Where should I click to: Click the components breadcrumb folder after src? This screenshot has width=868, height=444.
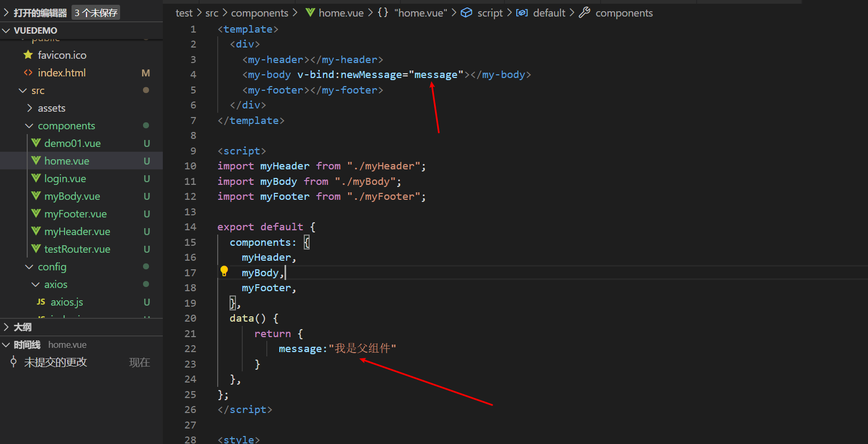tap(259, 13)
